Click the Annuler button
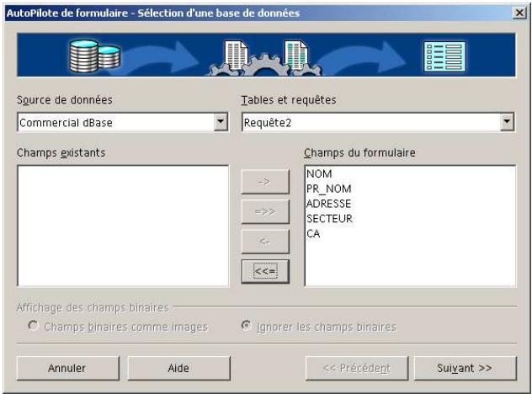 pos(68,368)
